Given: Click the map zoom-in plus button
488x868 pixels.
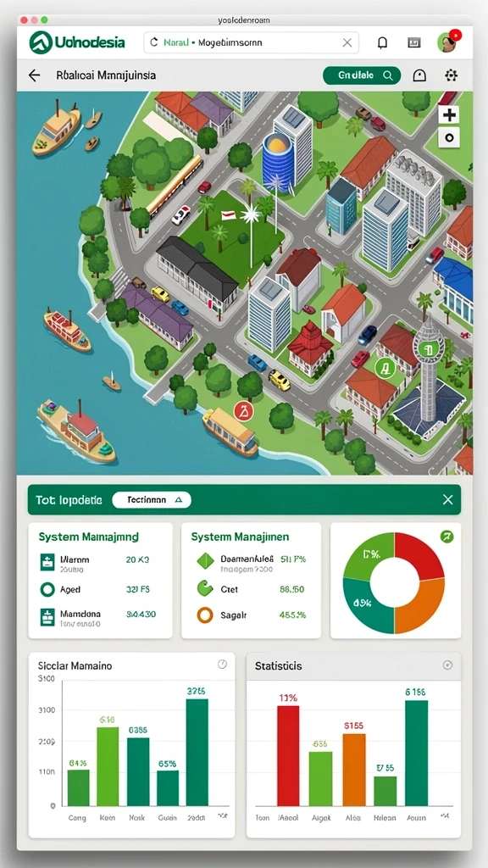Looking at the screenshot, I should pos(449,114).
